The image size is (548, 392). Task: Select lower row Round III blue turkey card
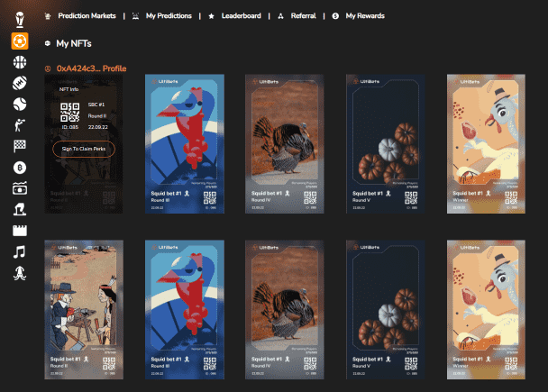pyautogui.click(x=185, y=310)
